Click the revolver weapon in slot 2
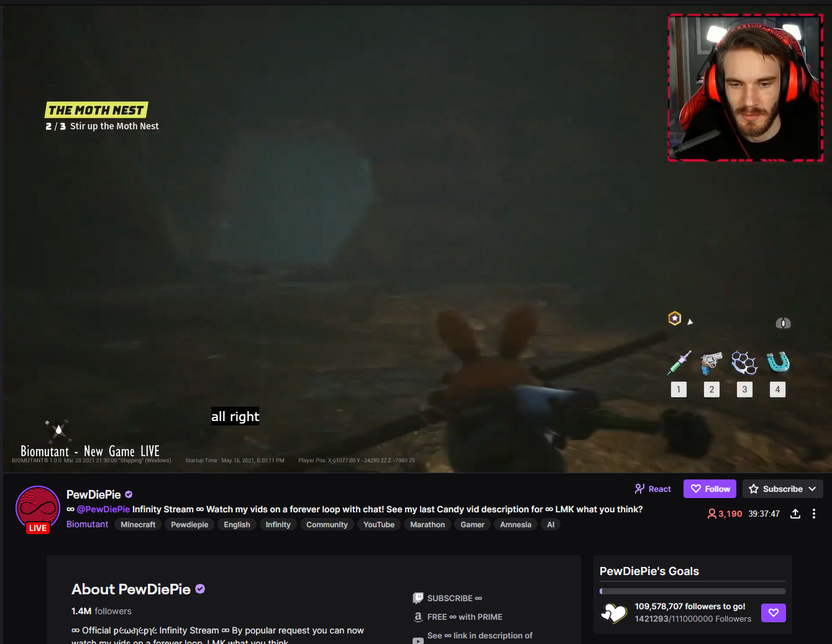 tap(711, 363)
